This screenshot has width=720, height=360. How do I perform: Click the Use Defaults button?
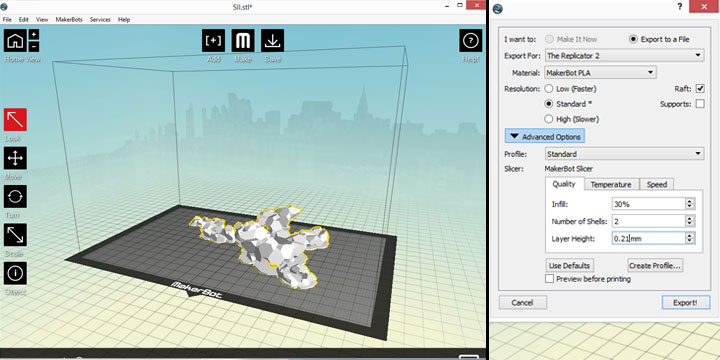[569, 265]
